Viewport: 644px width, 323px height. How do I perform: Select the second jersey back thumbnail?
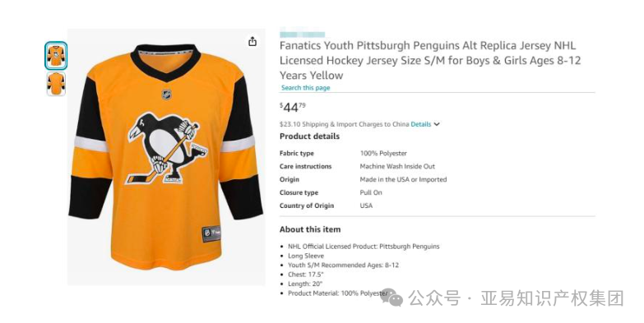tap(56, 84)
